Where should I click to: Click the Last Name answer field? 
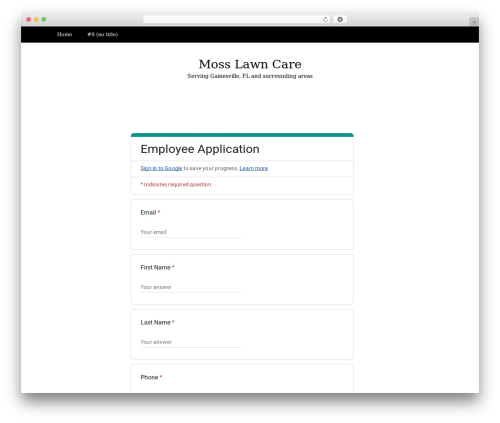(191, 342)
